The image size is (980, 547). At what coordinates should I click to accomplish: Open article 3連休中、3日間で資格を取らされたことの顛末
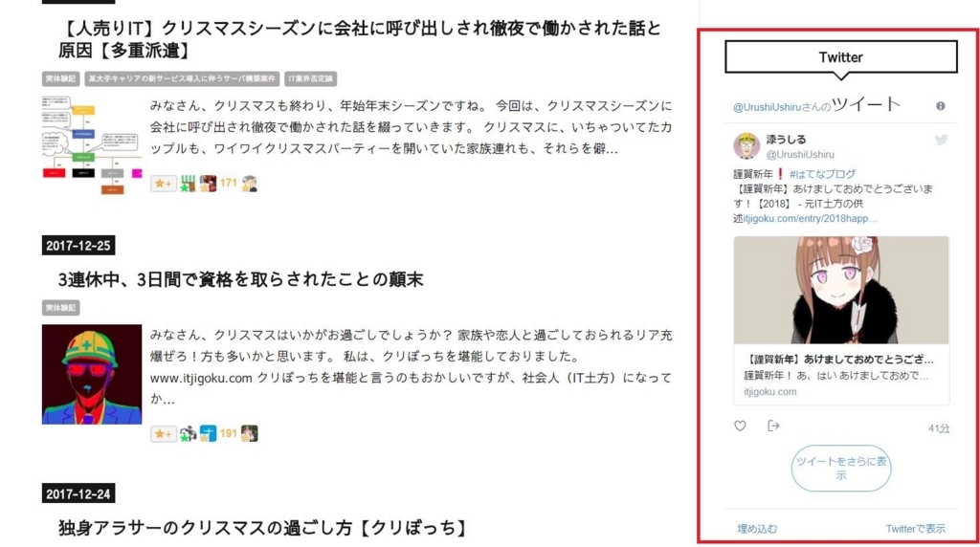pyautogui.click(x=240, y=279)
